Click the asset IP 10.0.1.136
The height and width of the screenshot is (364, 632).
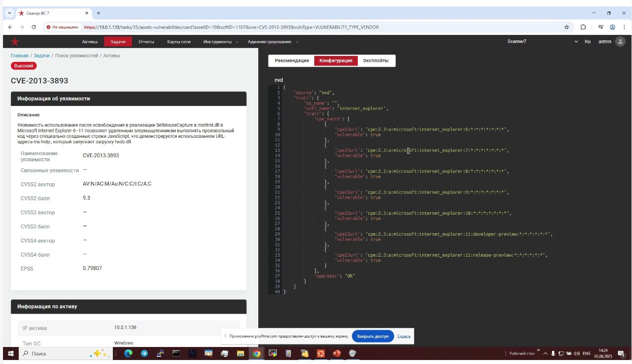coord(125,328)
